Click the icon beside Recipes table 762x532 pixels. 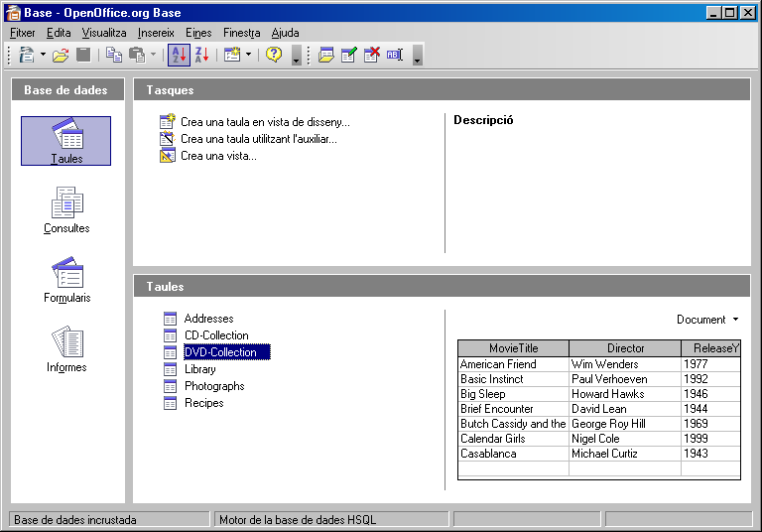click(170, 404)
